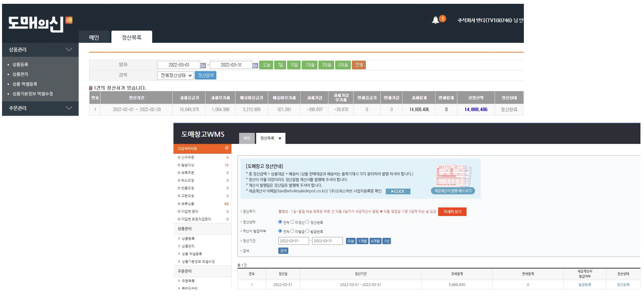
Task: Click the 2022-03-01 정산기간 start date field
Action: tap(293, 241)
